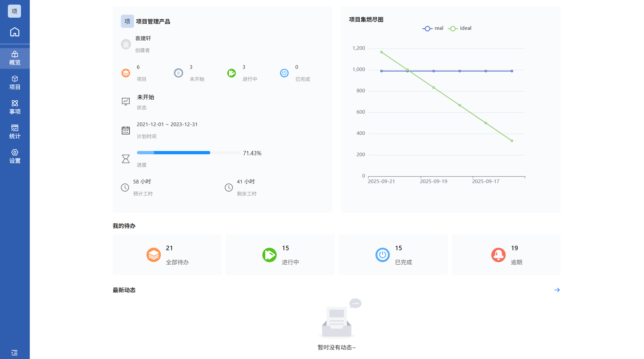Click the 全部待办 all todos card

pos(167,255)
